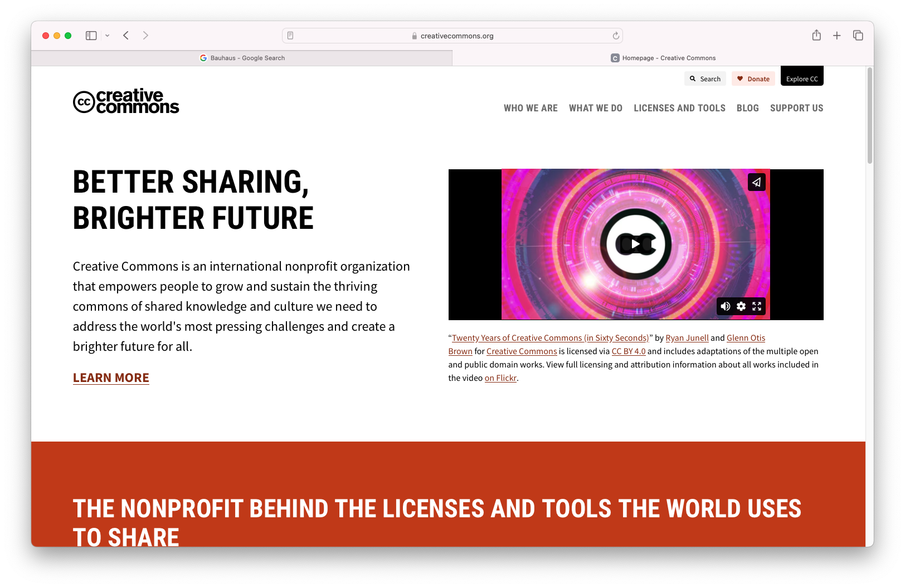Click the heart icon on Donate button
Image resolution: width=905 pixels, height=588 pixels.
tap(740, 79)
